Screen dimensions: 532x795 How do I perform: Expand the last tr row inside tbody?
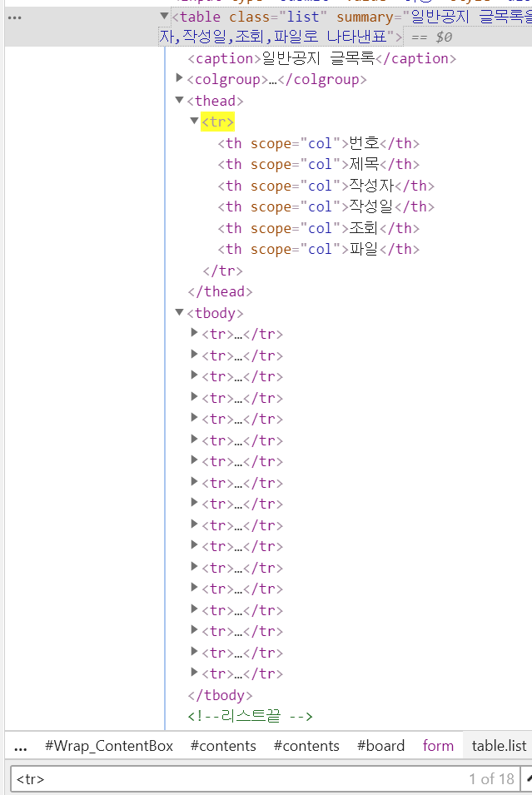(x=195, y=673)
